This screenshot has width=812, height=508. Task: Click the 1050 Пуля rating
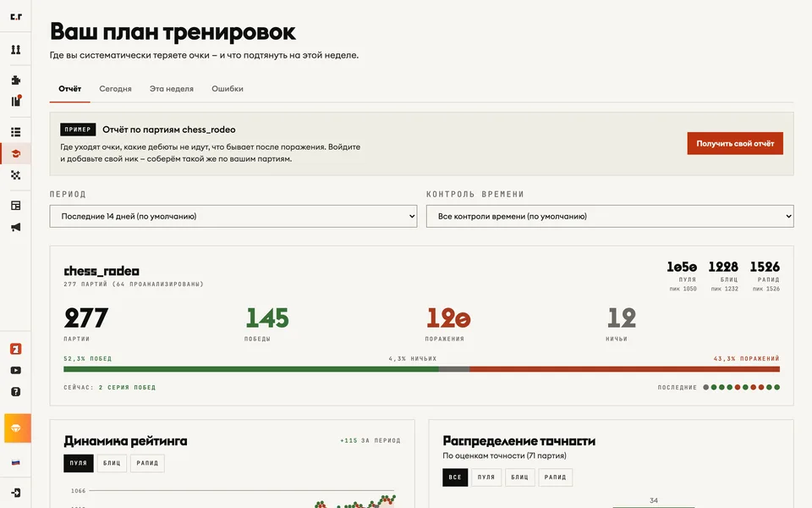pos(682,267)
